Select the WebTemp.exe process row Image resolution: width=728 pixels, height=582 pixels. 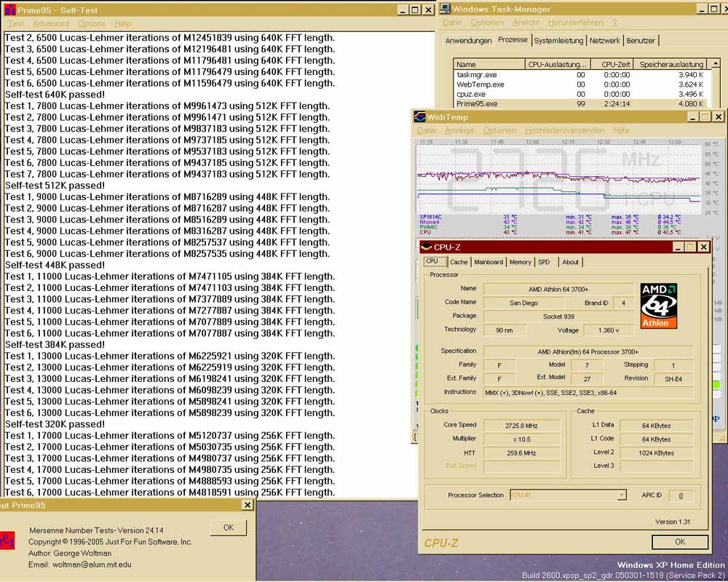[581, 84]
